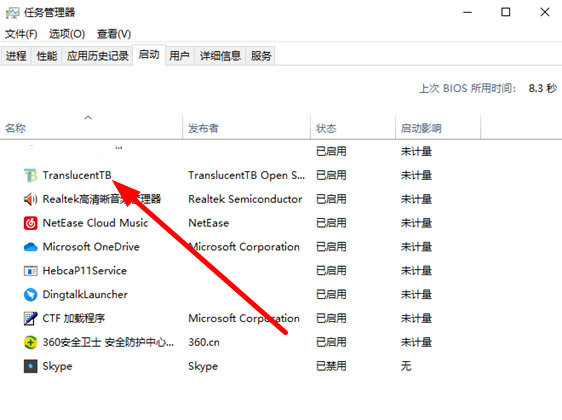Click the TranslucentTB startup icon

click(30, 175)
